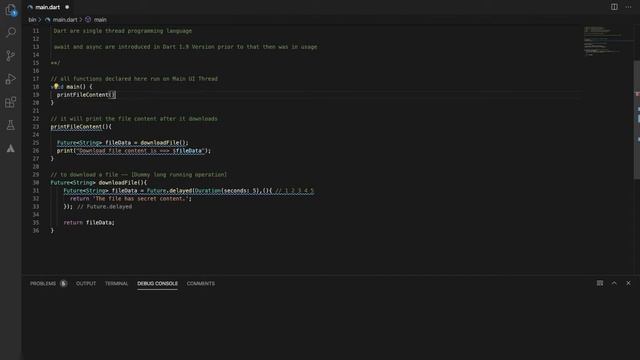
Task: Open the Search view in the activity bar
Action: coord(11,32)
